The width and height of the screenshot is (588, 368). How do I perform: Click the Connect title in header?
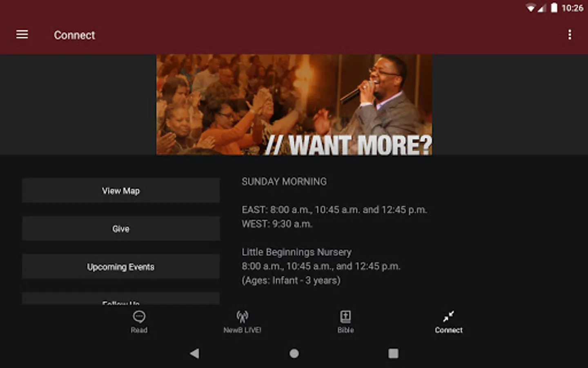click(x=74, y=35)
